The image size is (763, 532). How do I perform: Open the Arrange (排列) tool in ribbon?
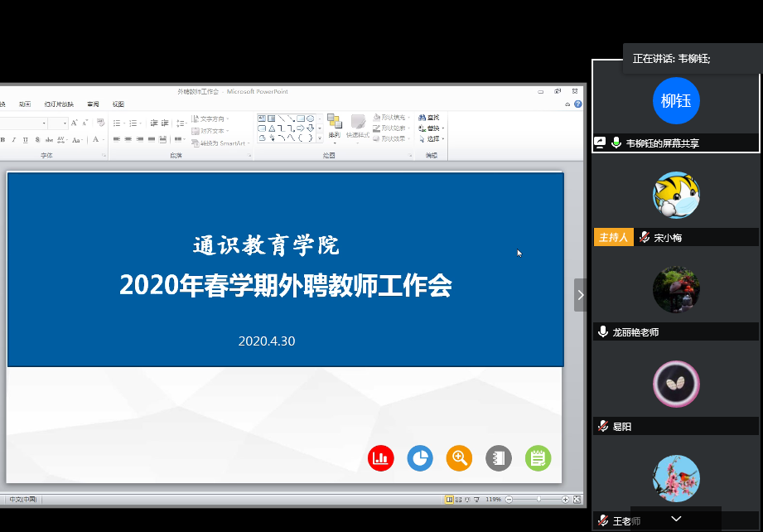coord(334,127)
